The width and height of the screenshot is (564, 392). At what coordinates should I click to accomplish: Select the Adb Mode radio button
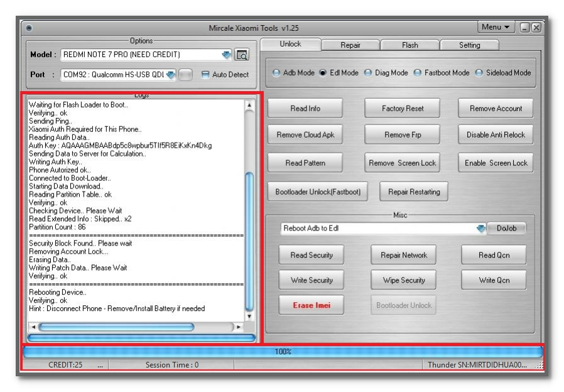[276, 73]
